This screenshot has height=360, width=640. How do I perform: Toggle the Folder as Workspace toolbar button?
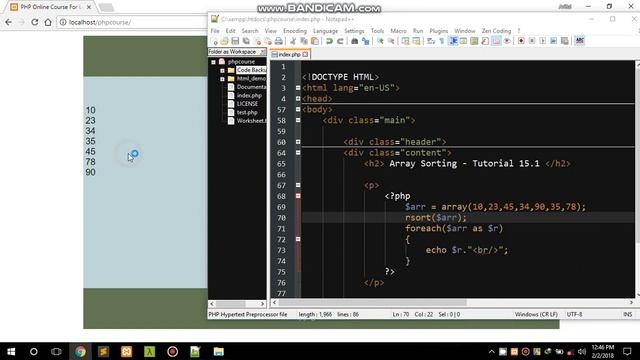[496, 41]
